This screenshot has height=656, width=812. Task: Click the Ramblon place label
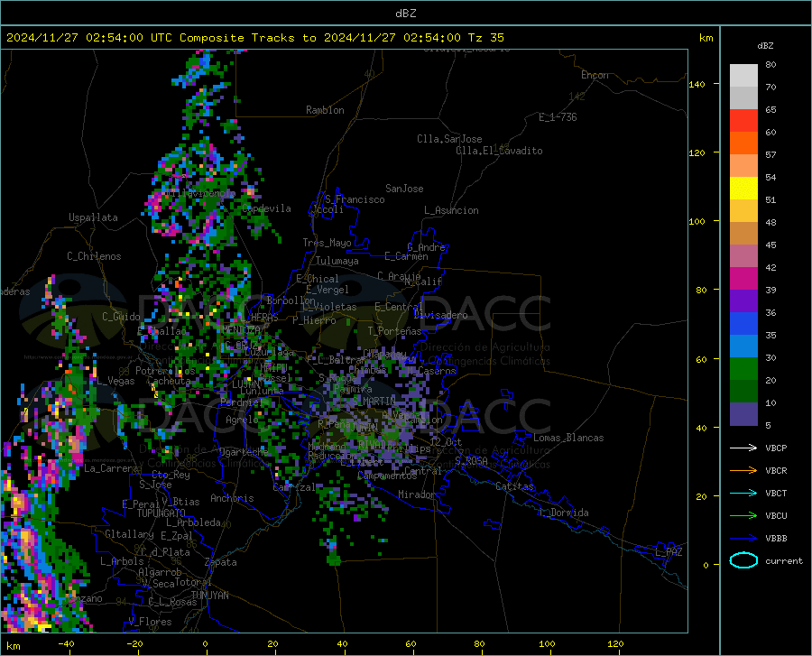tap(325, 110)
